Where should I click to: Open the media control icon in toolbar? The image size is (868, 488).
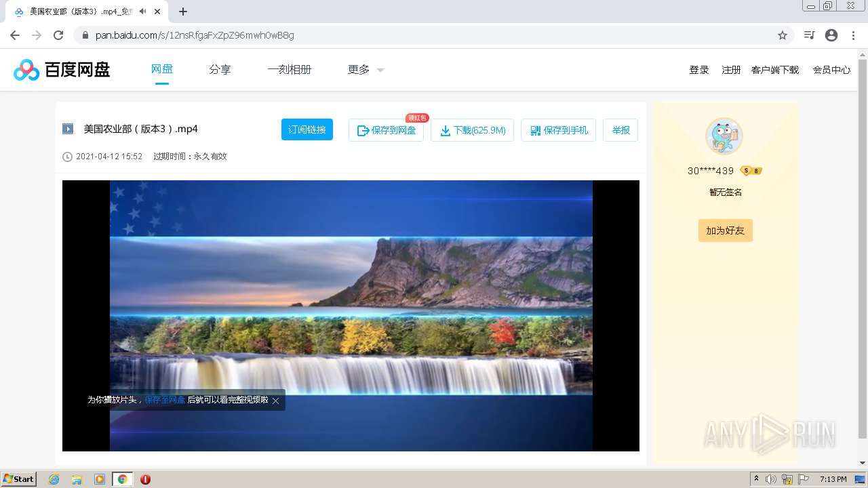[x=809, y=35]
